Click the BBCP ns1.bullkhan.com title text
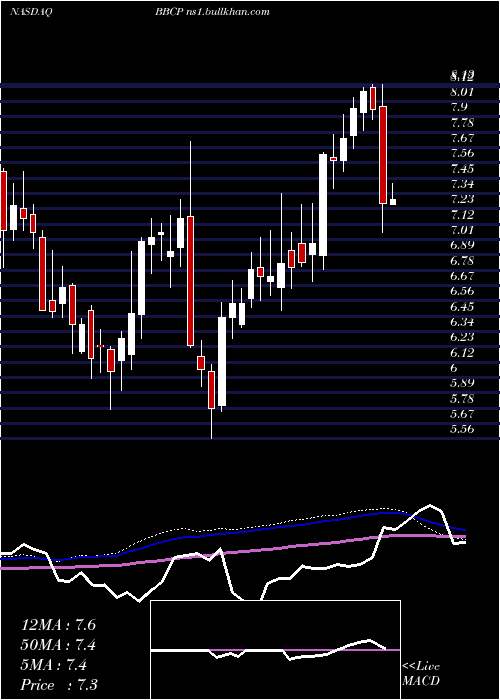This screenshot has width=500, height=700. 212,12
